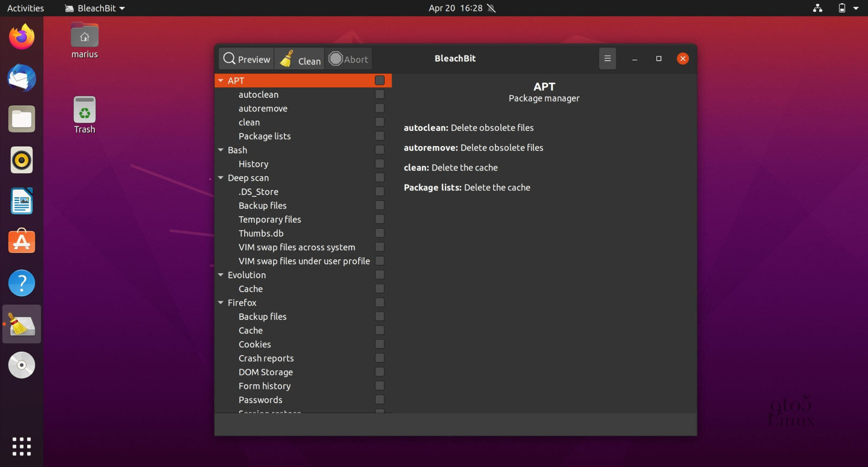Enable the autoremove checkbox

tap(380, 108)
